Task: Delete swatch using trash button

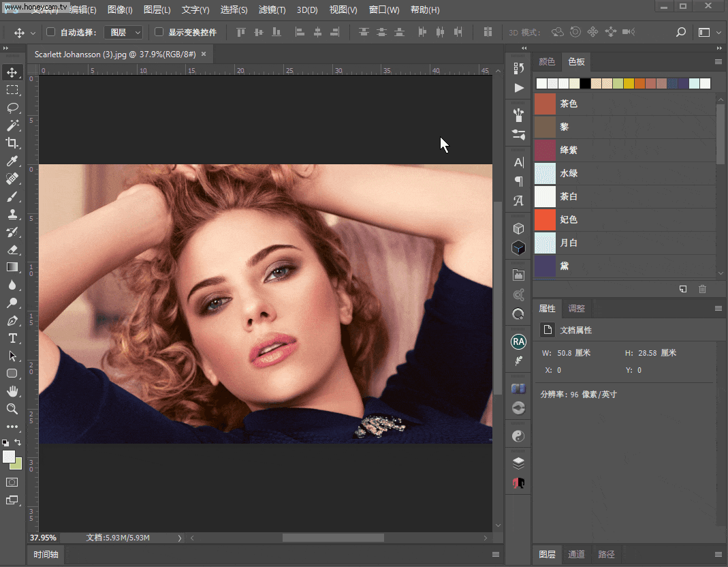Action: (703, 289)
